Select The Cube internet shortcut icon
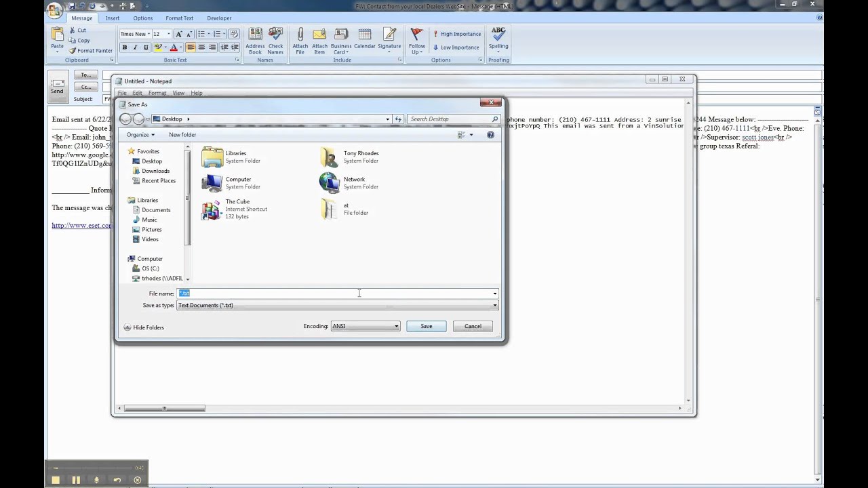Screen dimensions: 868x488 coord(212,209)
